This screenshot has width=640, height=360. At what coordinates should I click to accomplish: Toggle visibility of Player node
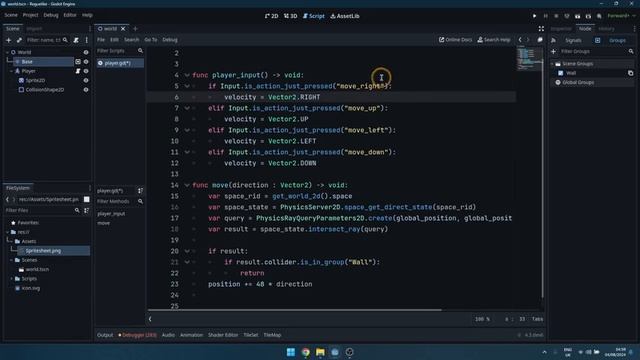coord(86,71)
